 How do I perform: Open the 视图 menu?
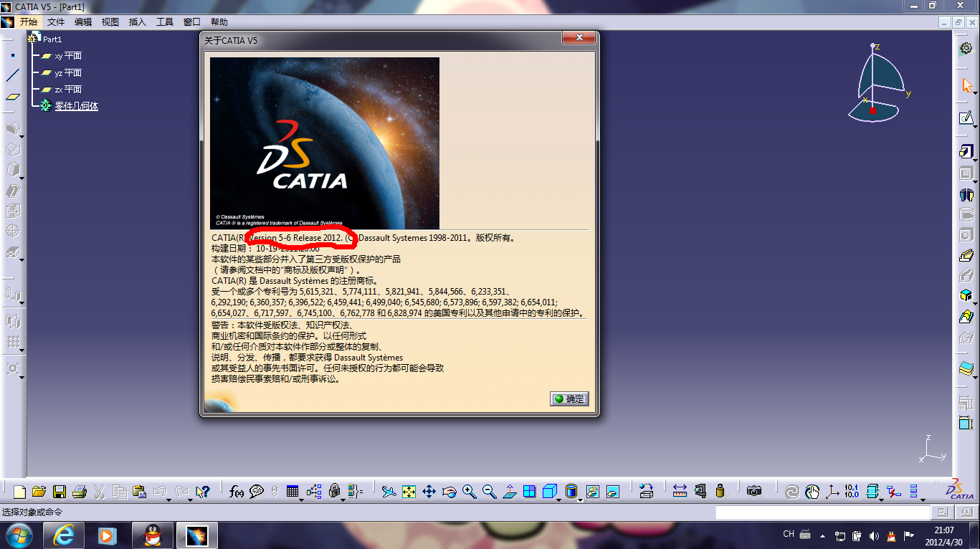pos(110,22)
